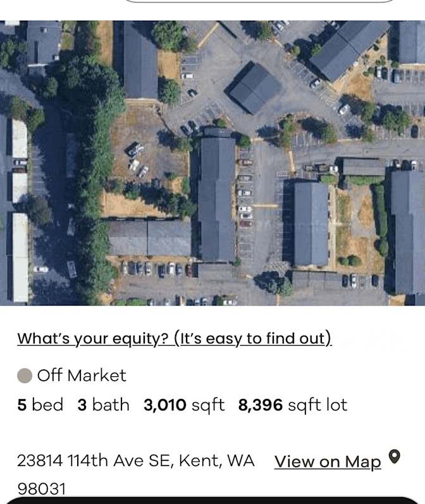Open the View on Map link
The image size is (425, 504).
pyautogui.click(x=328, y=462)
